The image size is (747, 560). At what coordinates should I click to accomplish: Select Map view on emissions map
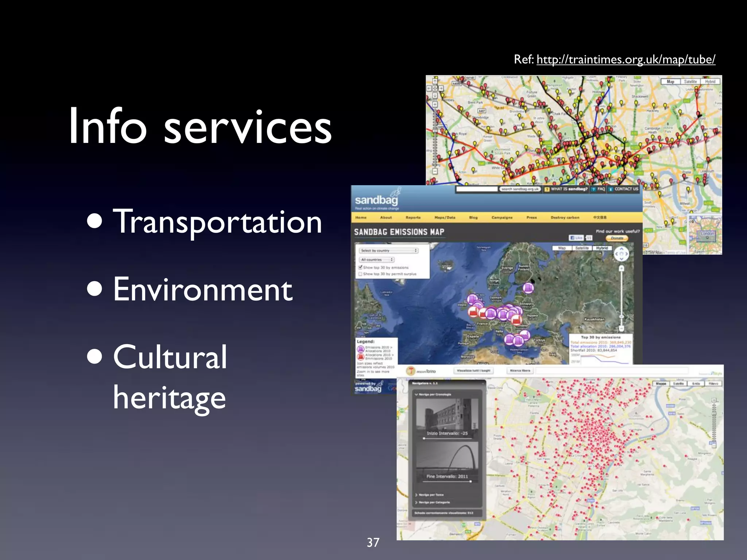coord(562,248)
